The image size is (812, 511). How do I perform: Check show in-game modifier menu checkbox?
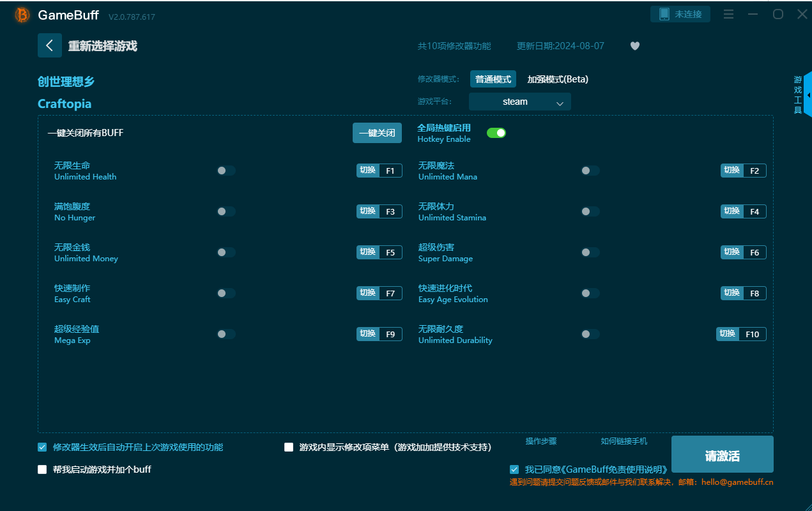click(289, 447)
